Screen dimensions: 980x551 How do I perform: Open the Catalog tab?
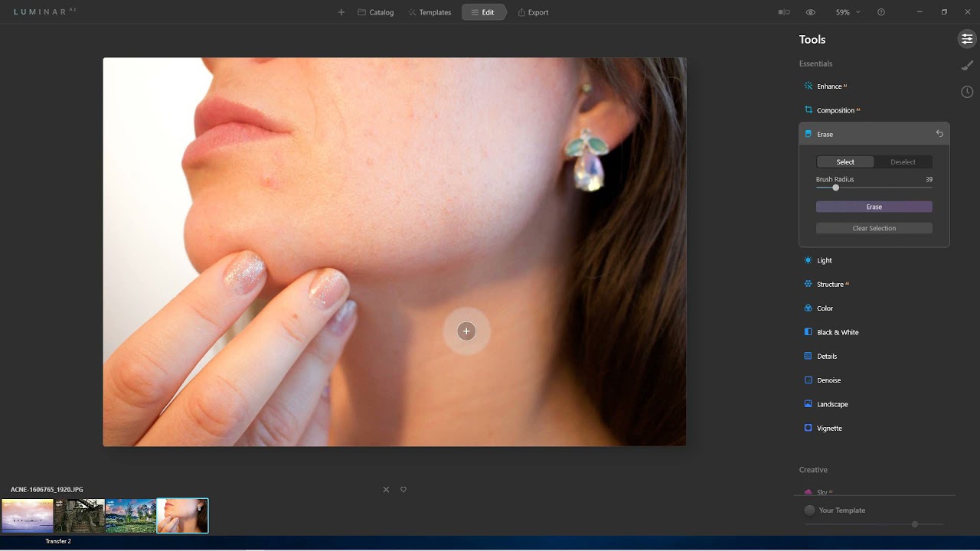point(375,12)
